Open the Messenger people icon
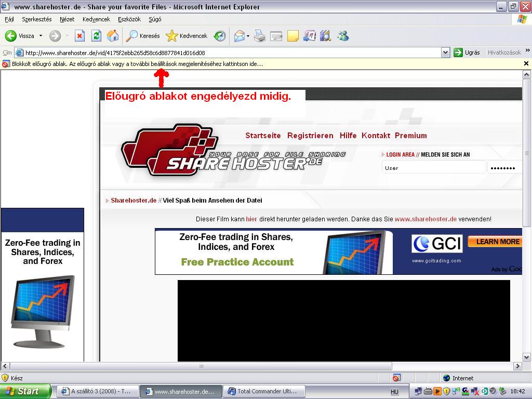This screenshot has height=399, width=532. pyautogui.click(x=343, y=36)
